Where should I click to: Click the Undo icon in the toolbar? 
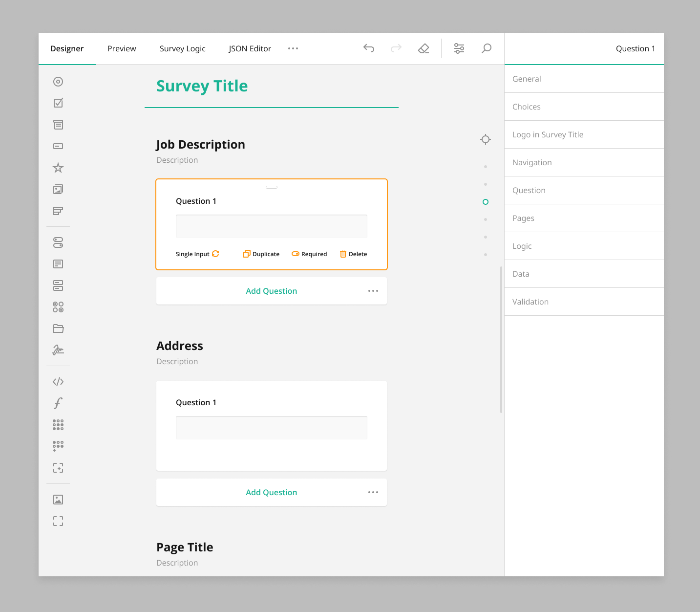pyautogui.click(x=369, y=48)
